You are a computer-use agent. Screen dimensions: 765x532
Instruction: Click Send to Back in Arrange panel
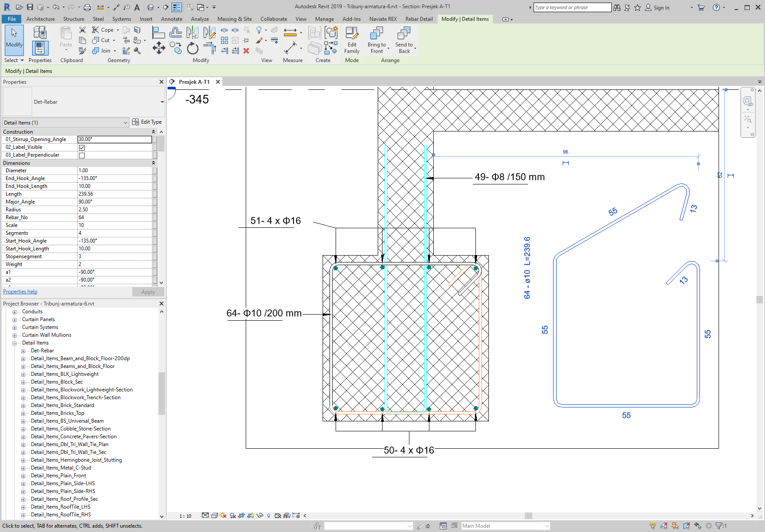pyautogui.click(x=404, y=39)
